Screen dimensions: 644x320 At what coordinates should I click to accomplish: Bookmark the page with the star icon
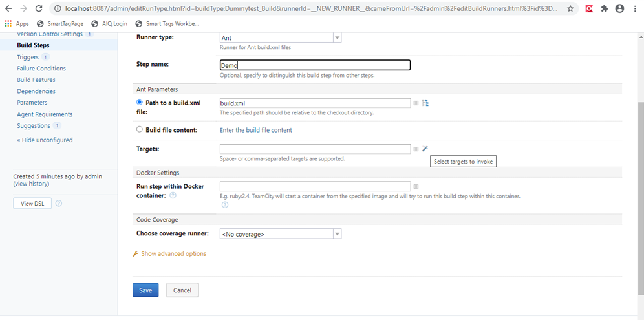click(570, 8)
